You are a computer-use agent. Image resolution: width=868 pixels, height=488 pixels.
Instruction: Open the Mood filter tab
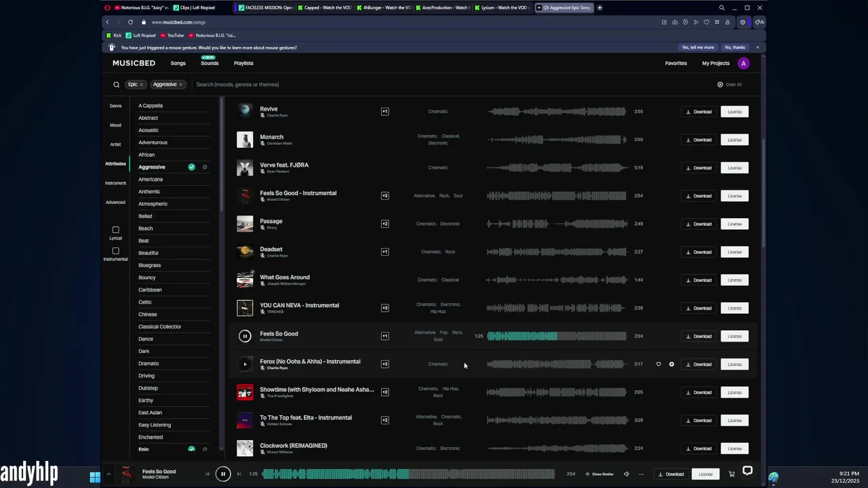point(116,125)
